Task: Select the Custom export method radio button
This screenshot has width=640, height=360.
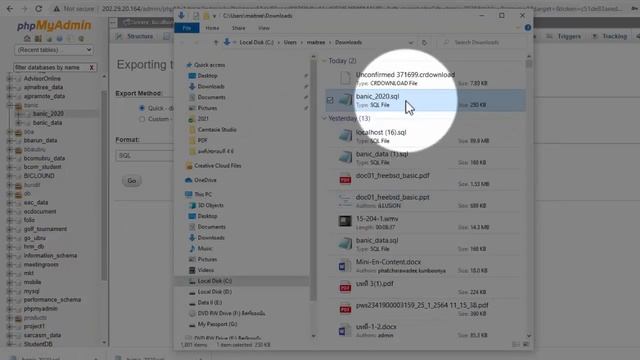Action: coord(142,119)
